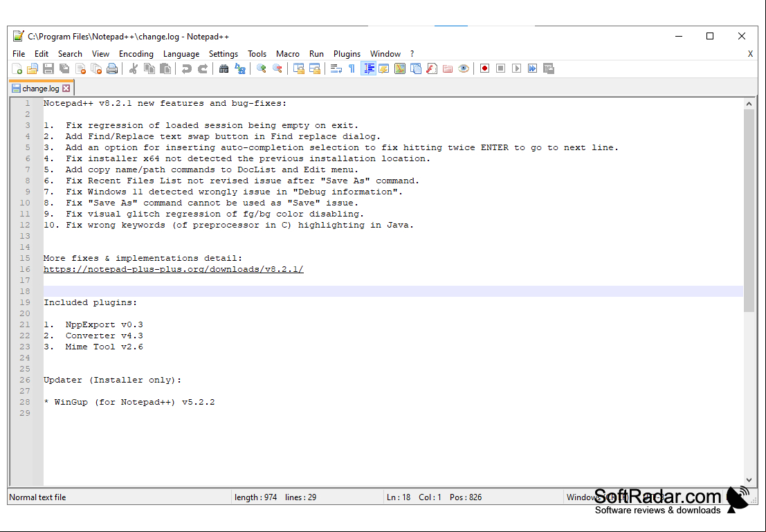
Task: Click the Close All documents toolbar icon
Action: tap(96, 69)
